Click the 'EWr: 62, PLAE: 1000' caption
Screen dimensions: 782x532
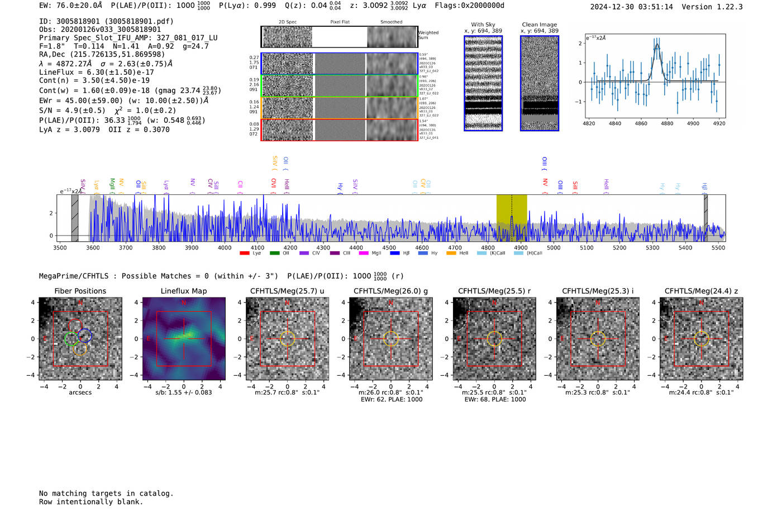(392, 400)
